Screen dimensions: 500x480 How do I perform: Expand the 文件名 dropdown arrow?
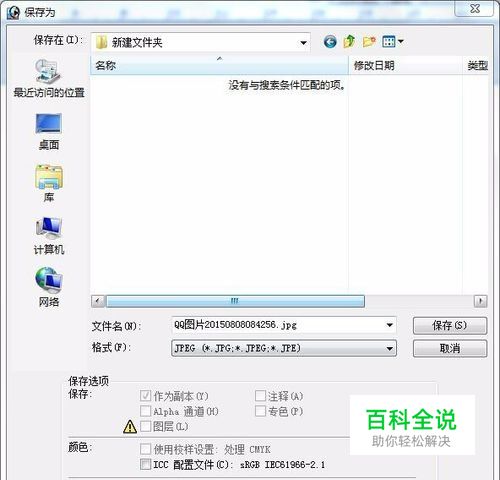pos(389,325)
